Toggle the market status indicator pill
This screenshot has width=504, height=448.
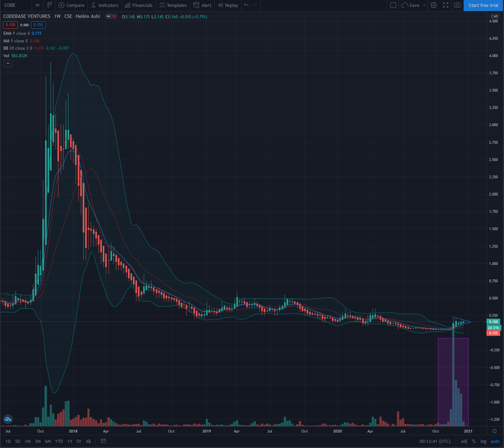pos(111,16)
